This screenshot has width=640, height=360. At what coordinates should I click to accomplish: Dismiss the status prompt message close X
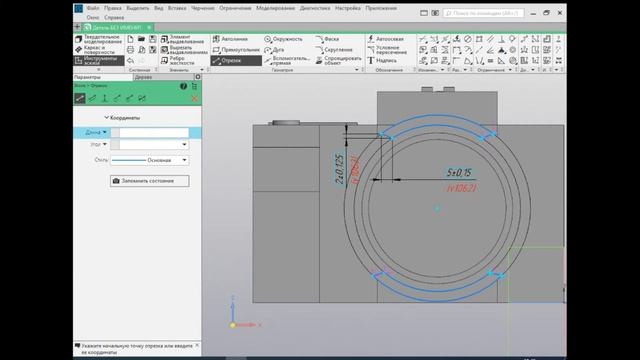[197, 346]
